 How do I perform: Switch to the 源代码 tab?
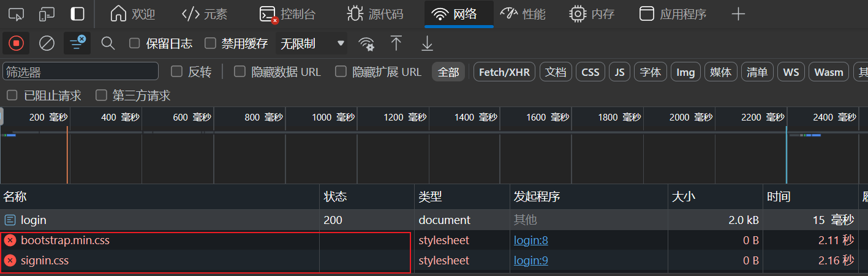point(375,13)
